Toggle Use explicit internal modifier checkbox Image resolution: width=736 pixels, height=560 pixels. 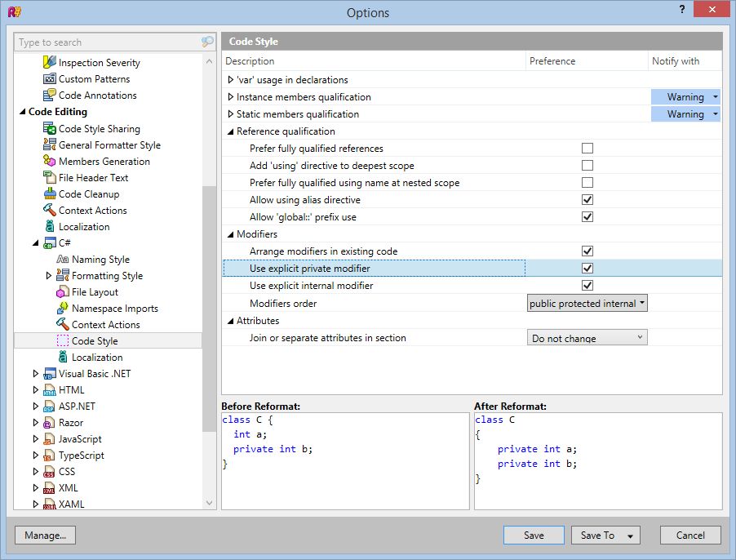[587, 286]
